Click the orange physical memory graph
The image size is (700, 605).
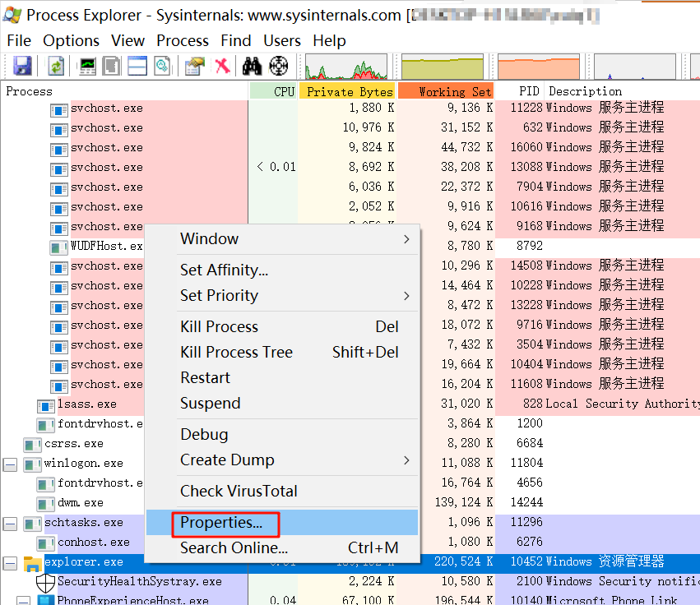[539, 67]
